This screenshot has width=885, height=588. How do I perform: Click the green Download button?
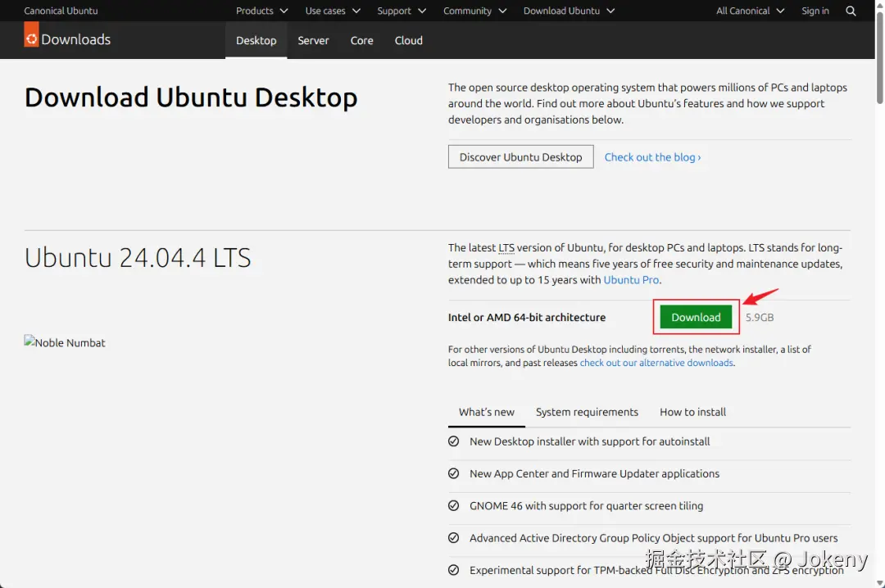[x=696, y=317]
